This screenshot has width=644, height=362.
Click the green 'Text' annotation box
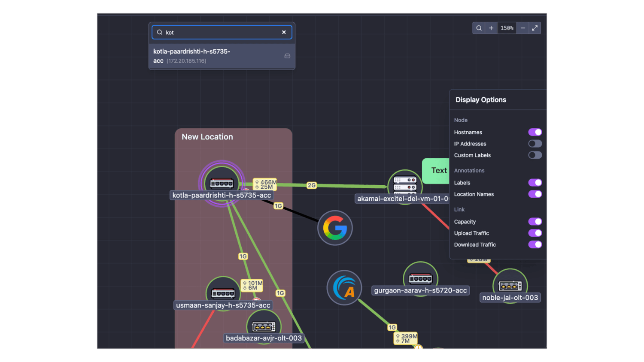[x=436, y=171]
